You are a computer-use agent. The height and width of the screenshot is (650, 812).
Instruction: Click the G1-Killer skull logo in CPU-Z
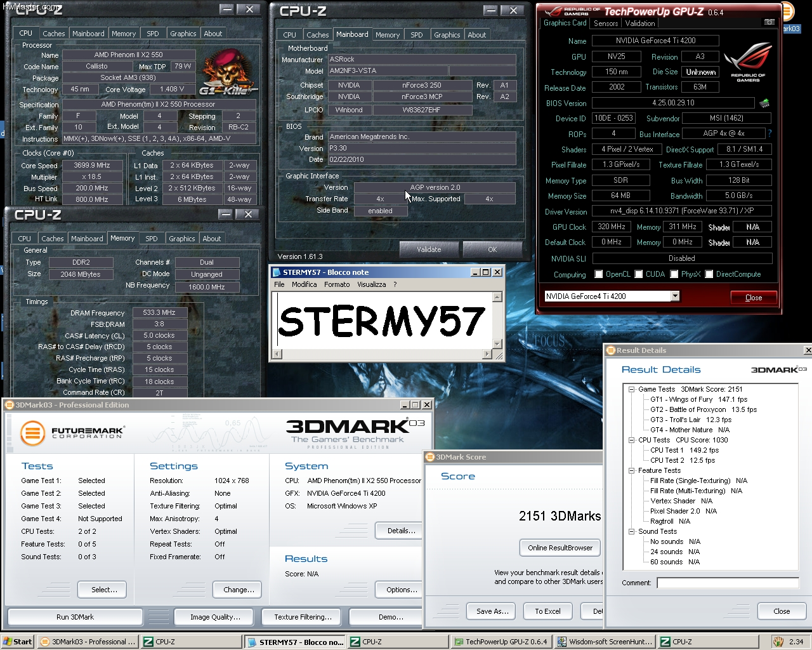(x=228, y=73)
